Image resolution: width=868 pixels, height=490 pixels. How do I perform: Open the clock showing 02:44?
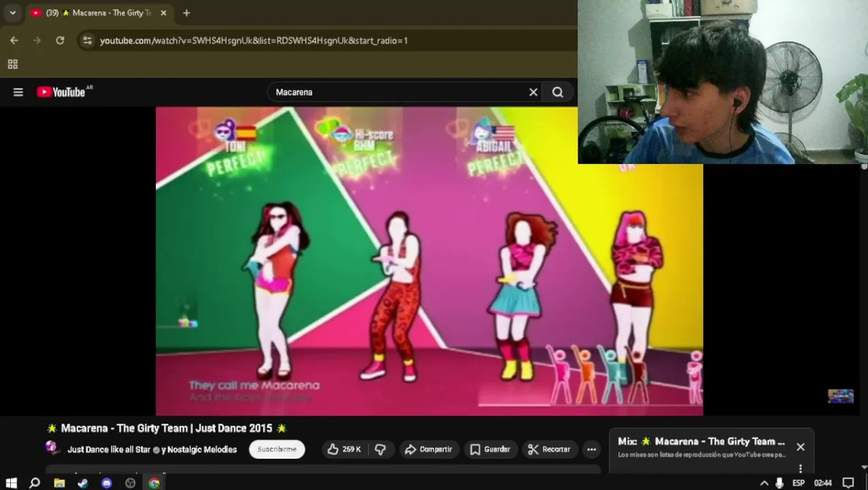[823, 483]
